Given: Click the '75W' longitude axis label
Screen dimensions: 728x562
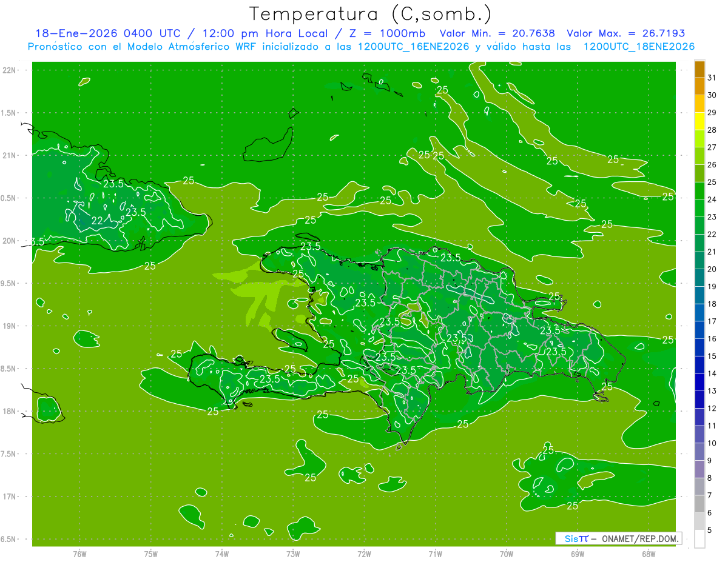Looking at the screenshot, I should coord(151,554).
